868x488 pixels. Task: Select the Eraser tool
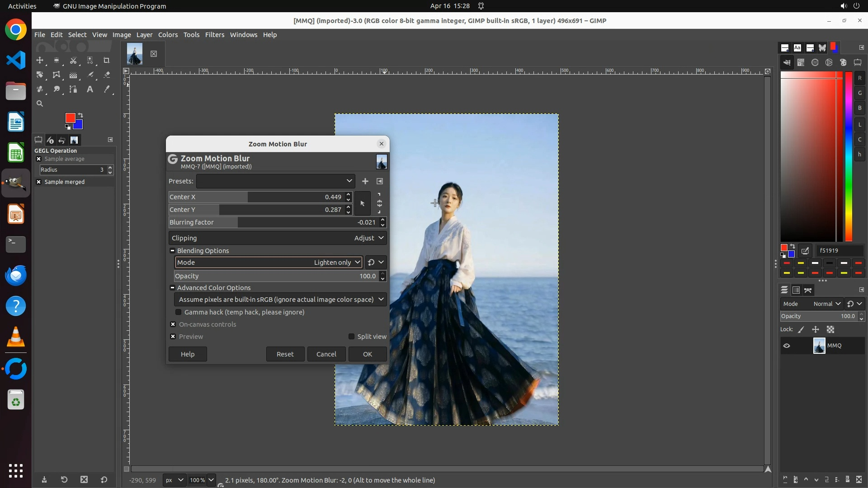click(107, 75)
